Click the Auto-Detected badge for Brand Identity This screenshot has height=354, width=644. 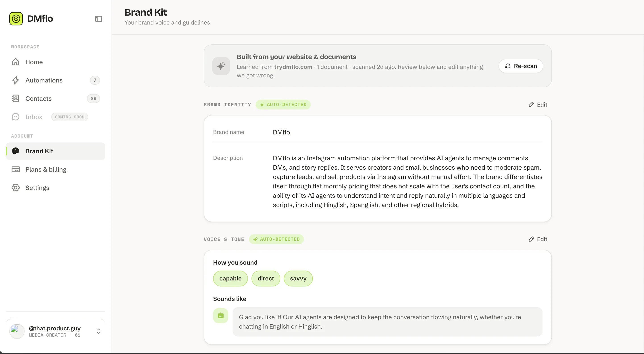click(x=283, y=104)
